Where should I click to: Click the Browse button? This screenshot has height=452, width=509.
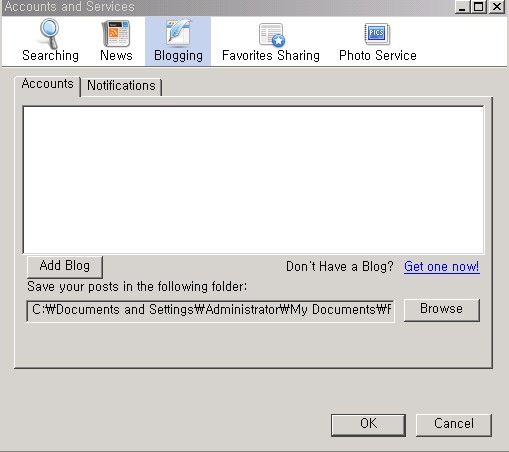click(442, 310)
